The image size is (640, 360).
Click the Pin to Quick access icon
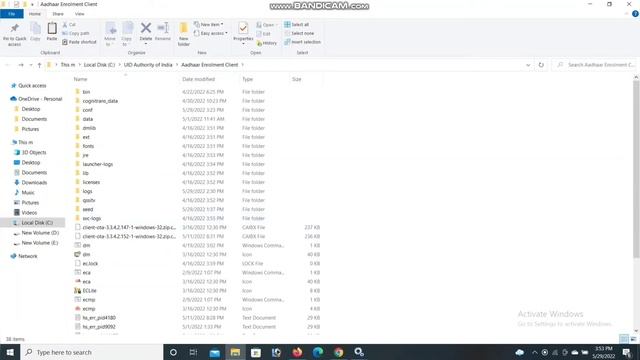[15, 28]
